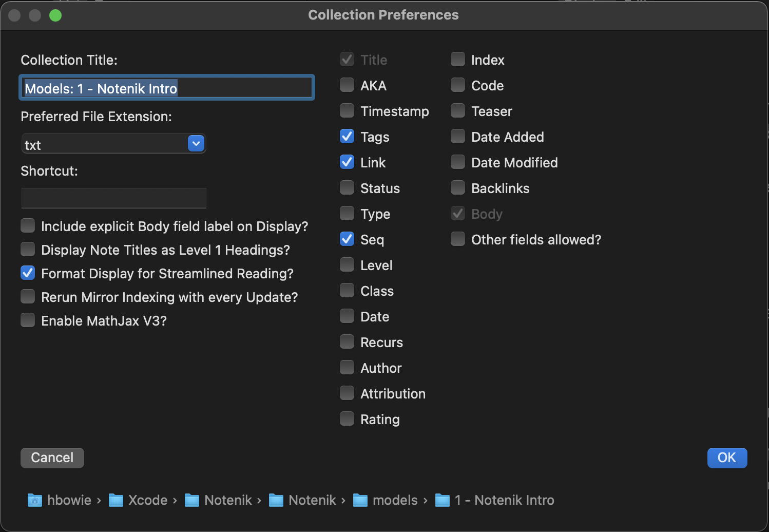The image size is (769, 532).
Task: Toggle Format Display for Streamlined Reading
Action: click(x=28, y=273)
